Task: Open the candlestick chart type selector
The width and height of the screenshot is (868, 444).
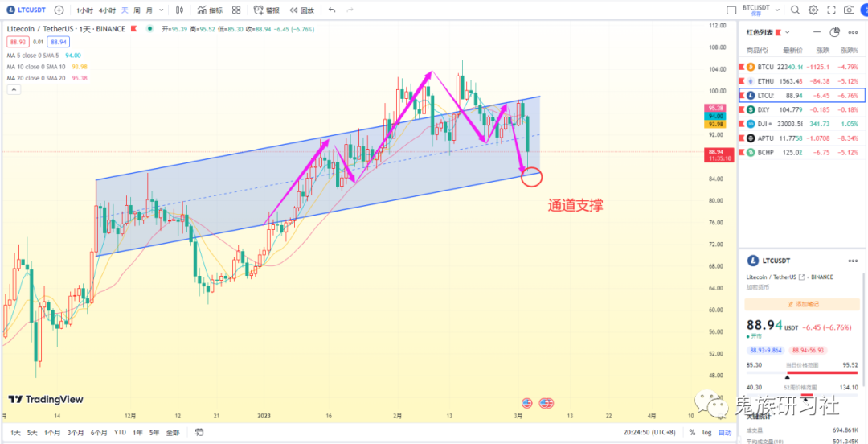Action: [178, 10]
